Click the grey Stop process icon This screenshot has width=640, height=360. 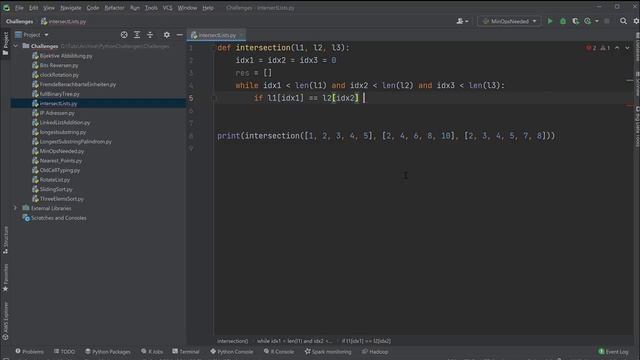(x=607, y=21)
